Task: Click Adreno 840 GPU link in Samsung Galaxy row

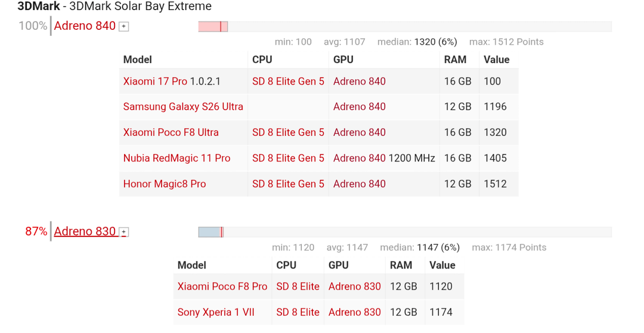Action: (360, 107)
